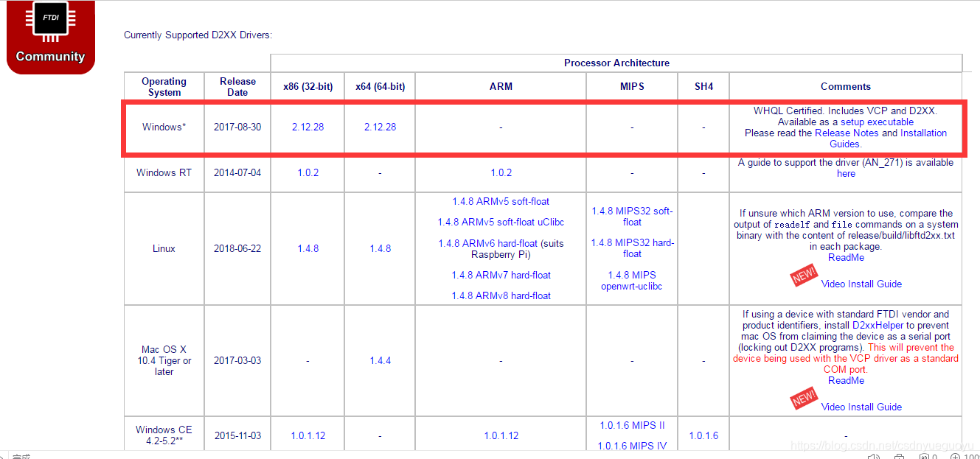Select the 2014-07-04 release date cell
The height and width of the screenshot is (459, 980).
pos(237,172)
